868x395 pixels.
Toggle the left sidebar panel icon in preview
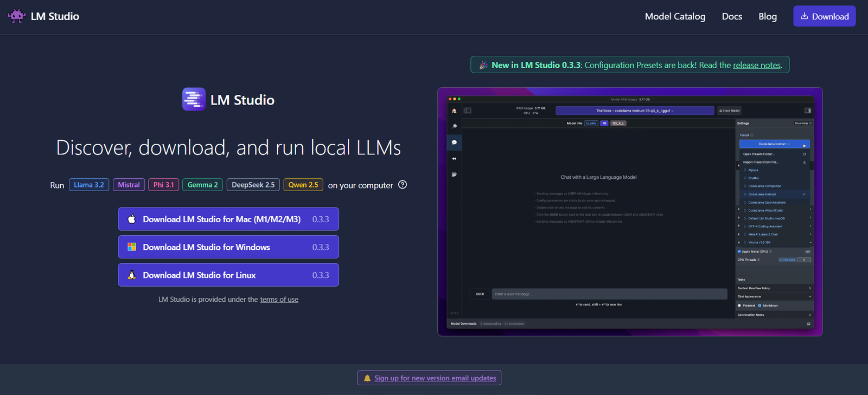tap(468, 111)
